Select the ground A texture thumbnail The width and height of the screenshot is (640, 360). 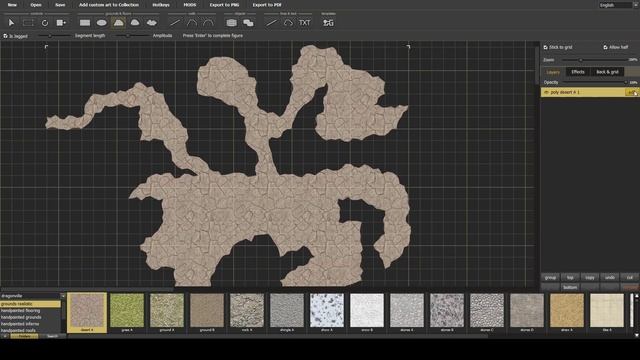coord(167,311)
